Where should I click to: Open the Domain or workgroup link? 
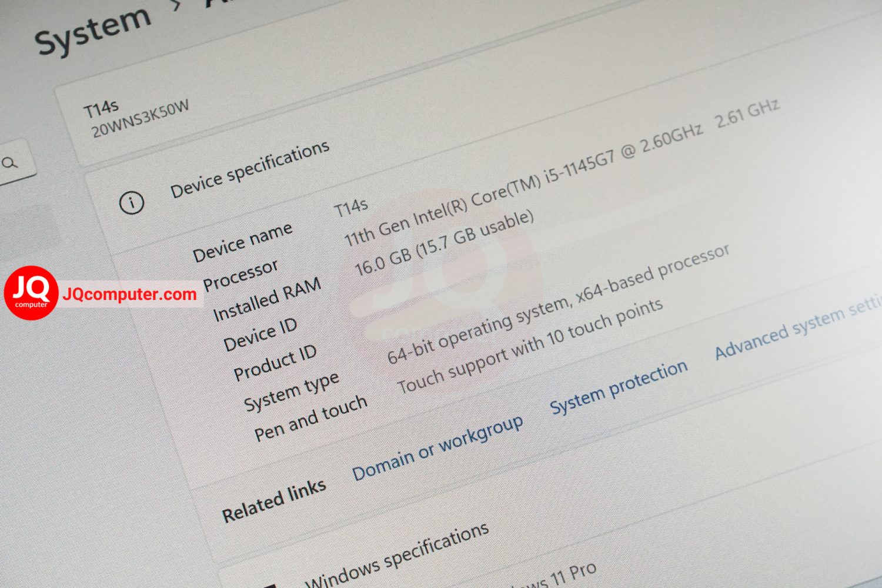coord(437,447)
